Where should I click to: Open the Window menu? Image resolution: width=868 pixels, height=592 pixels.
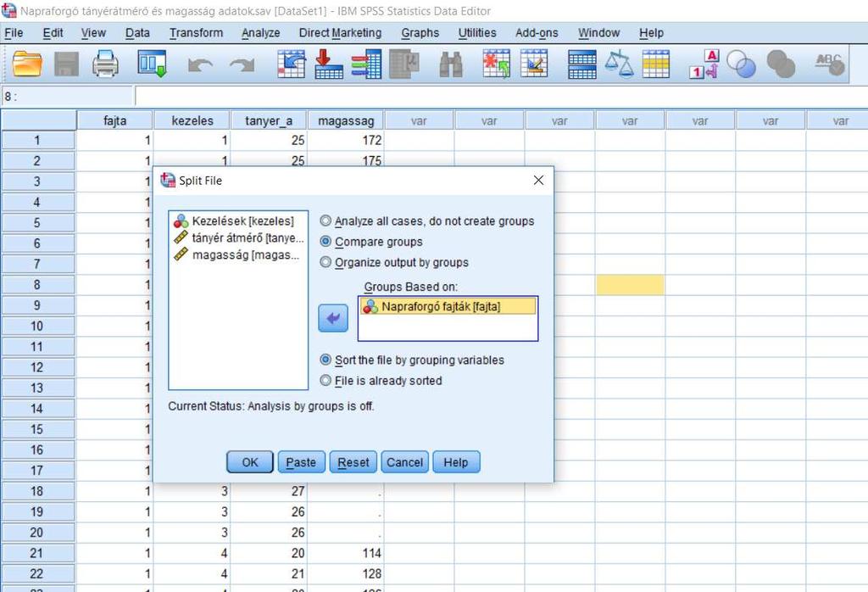click(x=598, y=33)
